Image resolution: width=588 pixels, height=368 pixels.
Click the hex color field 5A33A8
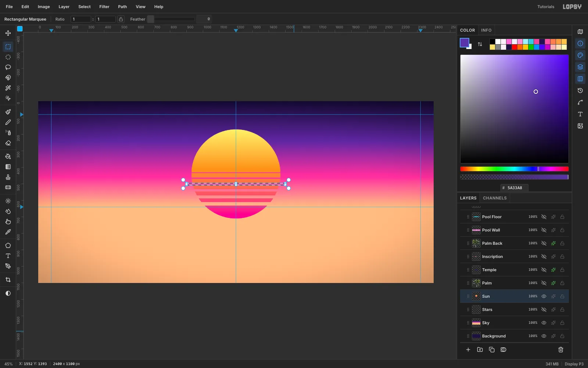click(x=514, y=188)
